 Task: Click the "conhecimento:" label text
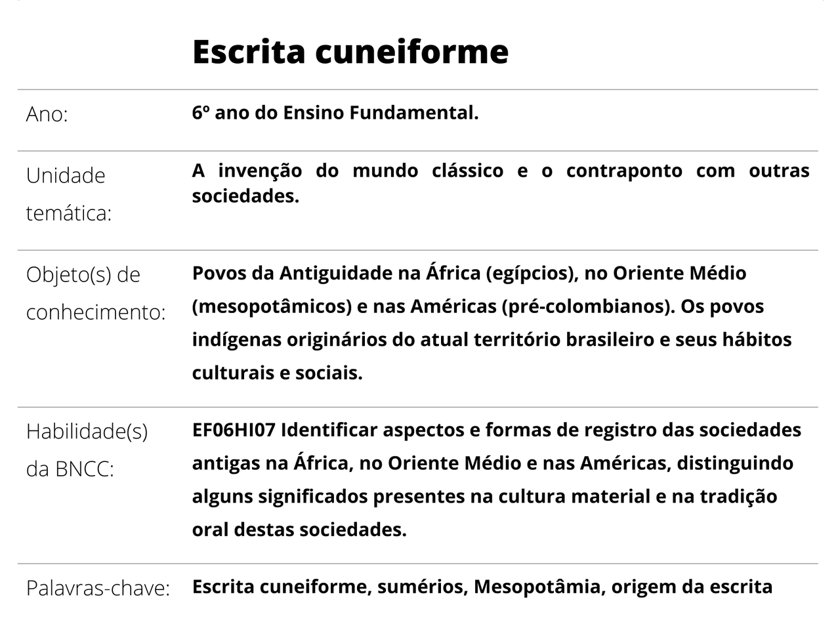point(96,312)
